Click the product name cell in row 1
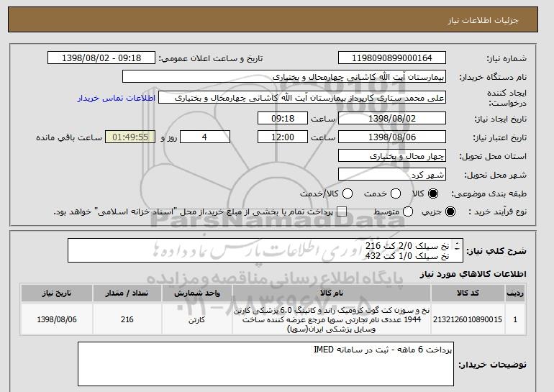 pyautogui.click(x=332, y=319)
